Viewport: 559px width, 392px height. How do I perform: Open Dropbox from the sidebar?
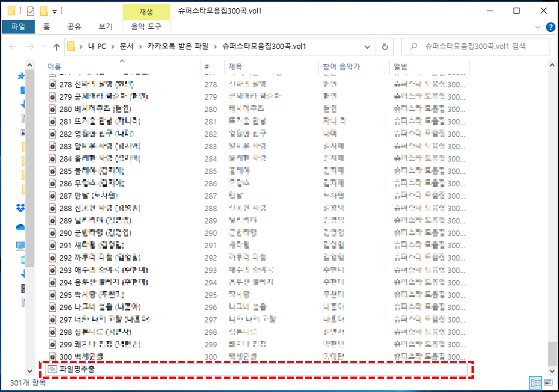(x=21, y=208)
